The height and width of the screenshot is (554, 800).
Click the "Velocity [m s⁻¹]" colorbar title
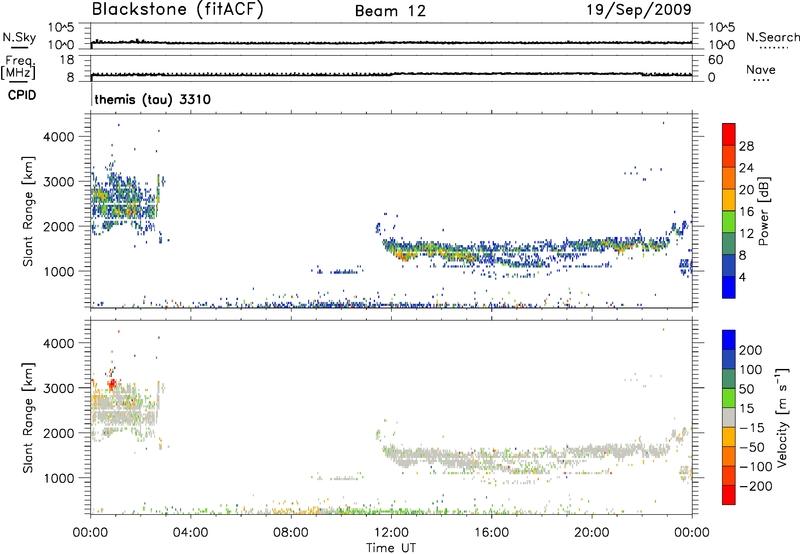click(783, 417)
